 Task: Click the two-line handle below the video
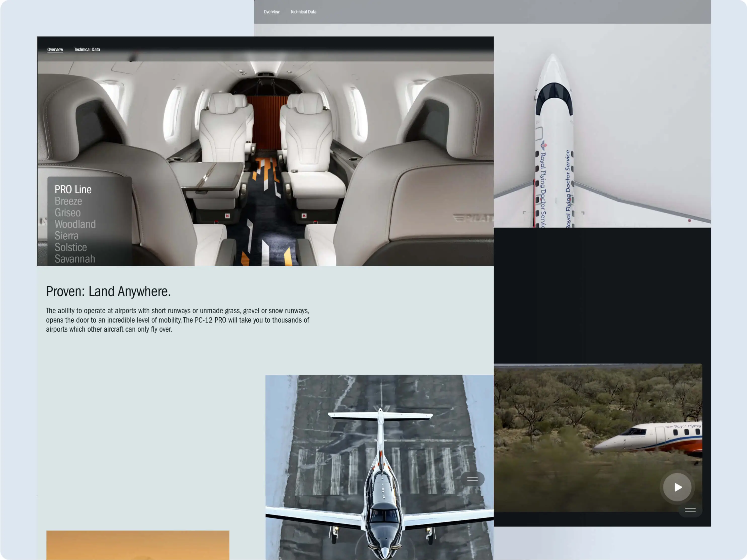click(690, 510)
